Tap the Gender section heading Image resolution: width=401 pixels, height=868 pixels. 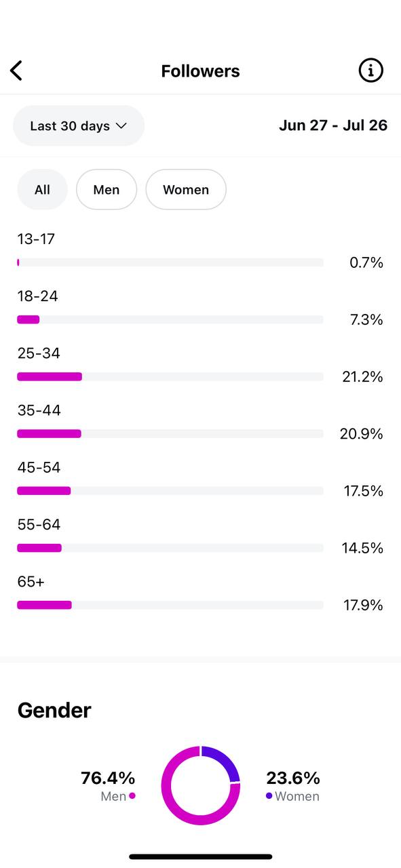coord(54,711)
